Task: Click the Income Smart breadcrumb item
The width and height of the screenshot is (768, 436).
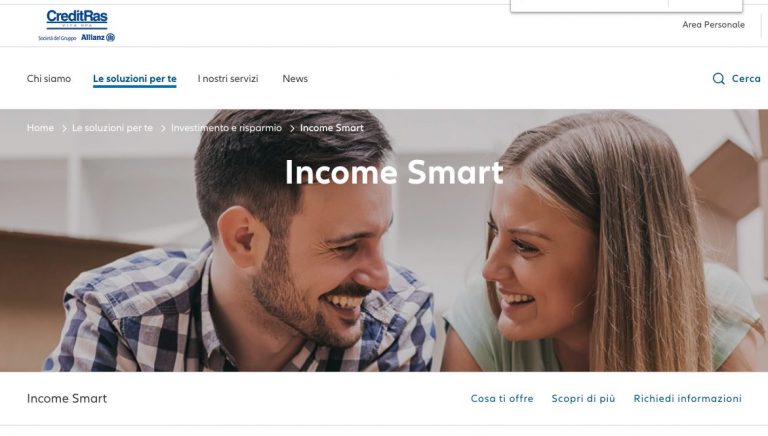Action: (x=332, y=128)
